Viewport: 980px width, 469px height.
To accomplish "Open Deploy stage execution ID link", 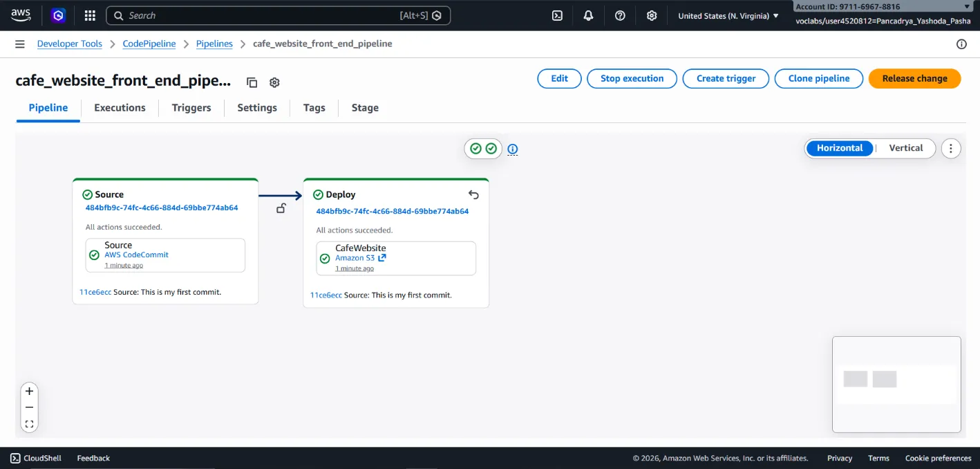I will 393,211.
